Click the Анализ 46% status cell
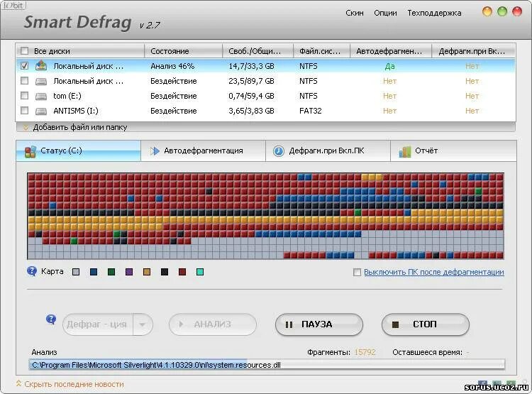The width and height of the screenshot is (532, 394). pyautogui.click(x=172, y=66)
